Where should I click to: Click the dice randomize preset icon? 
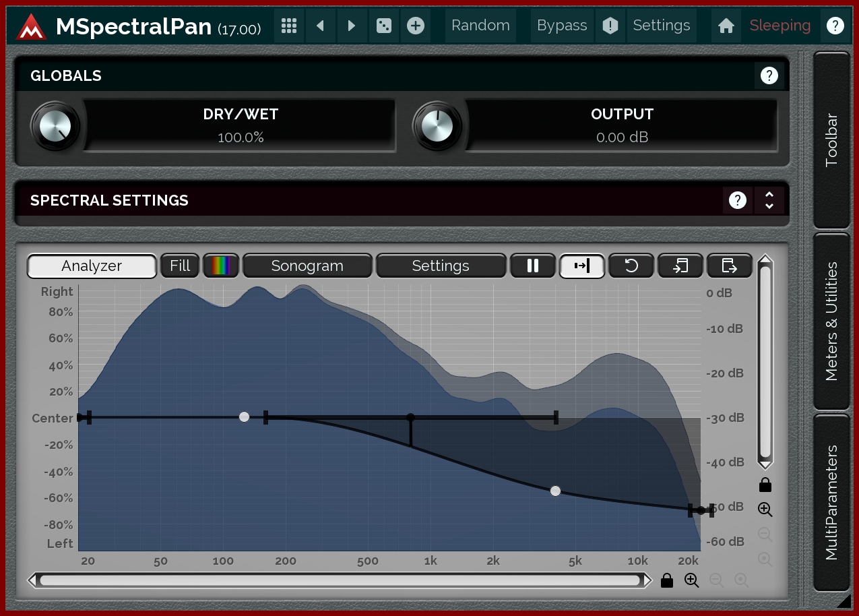[383, 26]
